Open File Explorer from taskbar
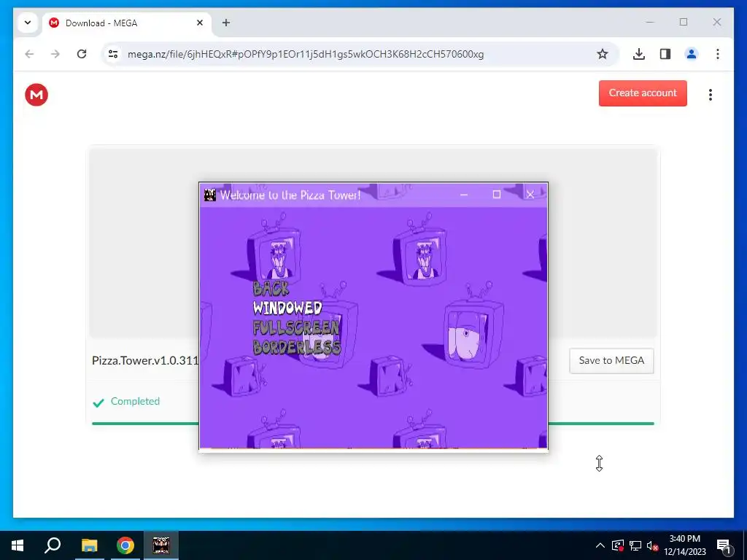 coord(89,545)
